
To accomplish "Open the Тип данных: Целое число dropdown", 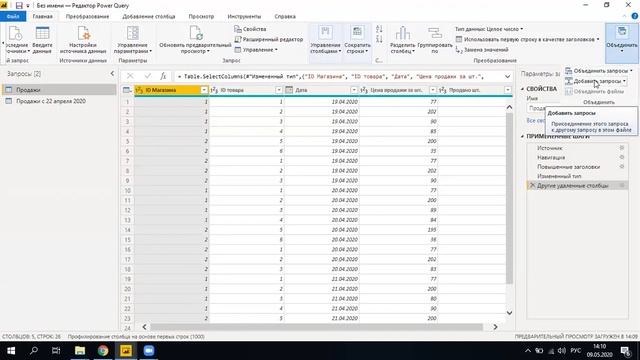I will (489, 29).
